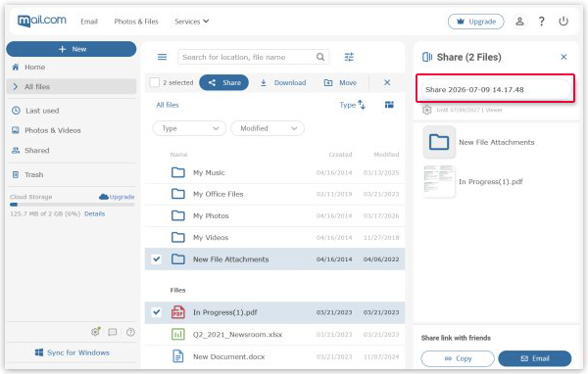Send share link via Email

[535, 358]
